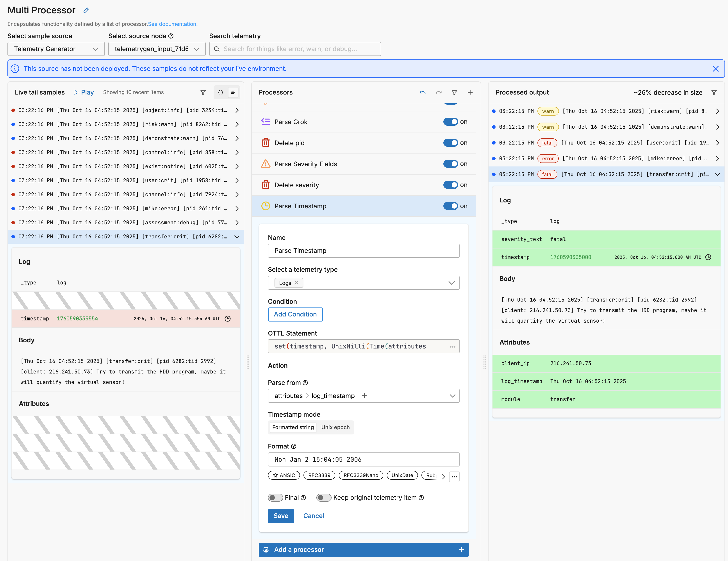Open the Processors panel filter icon

click(454, 92)
